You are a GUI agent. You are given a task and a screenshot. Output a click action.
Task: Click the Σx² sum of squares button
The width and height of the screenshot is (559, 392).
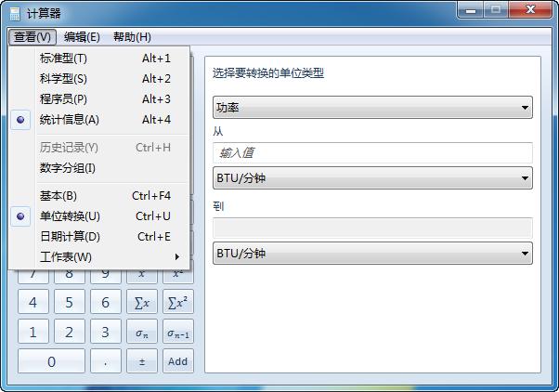(178, 302)
